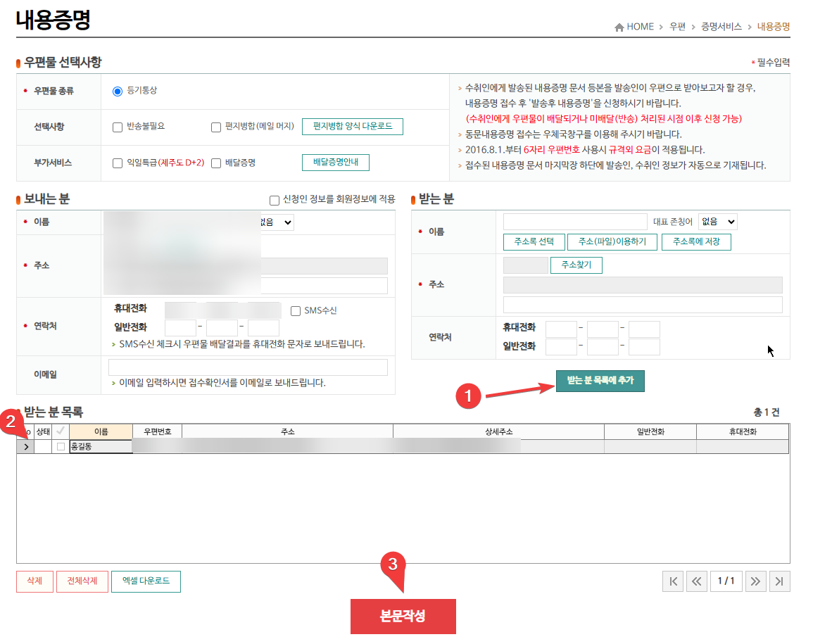
Task: Click the 본문작성 button
Action: click(x=403, y=617)
